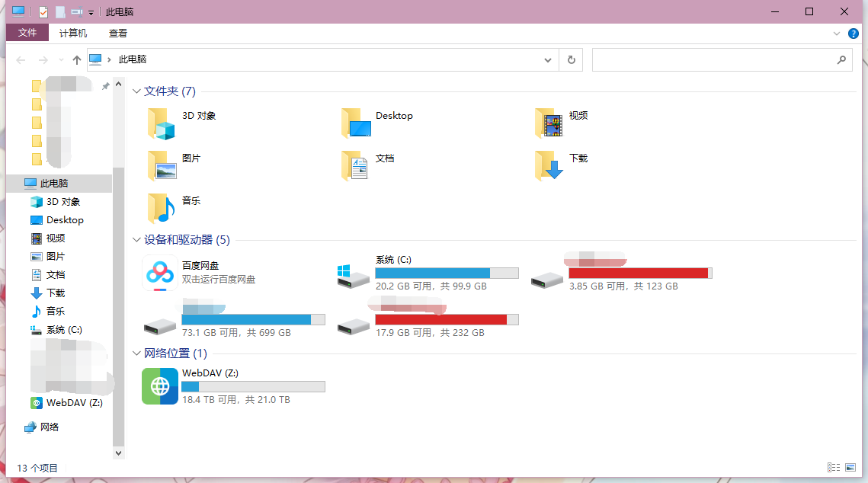Click the help question mark icon
The width and height of the screenshot is (868, 483).
point(854,34)
